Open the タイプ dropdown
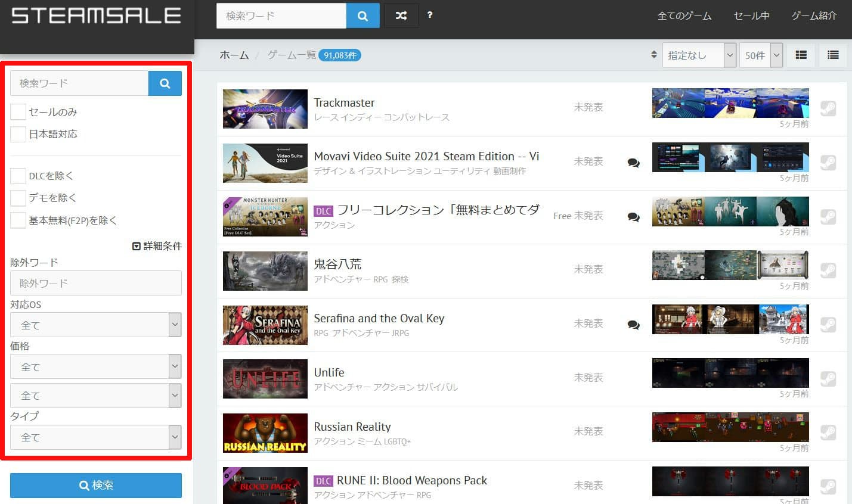 [x=96, y=437]
